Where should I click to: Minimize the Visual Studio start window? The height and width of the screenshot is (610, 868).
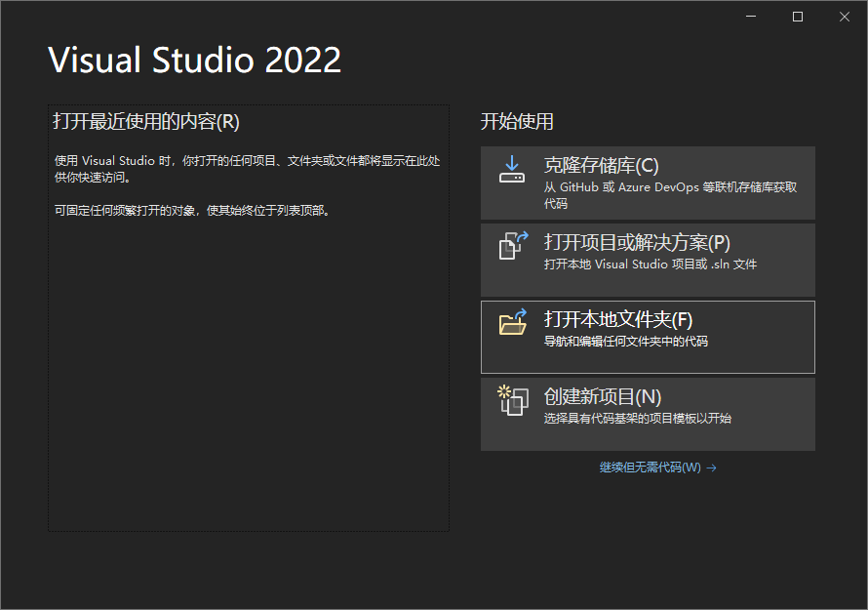[751, 17]
